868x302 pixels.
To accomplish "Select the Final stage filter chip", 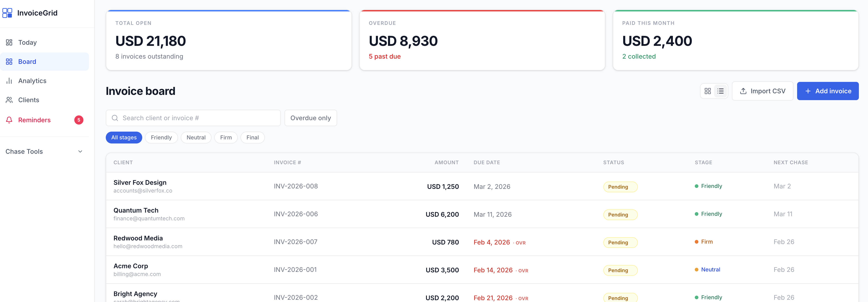I will 252,138.
